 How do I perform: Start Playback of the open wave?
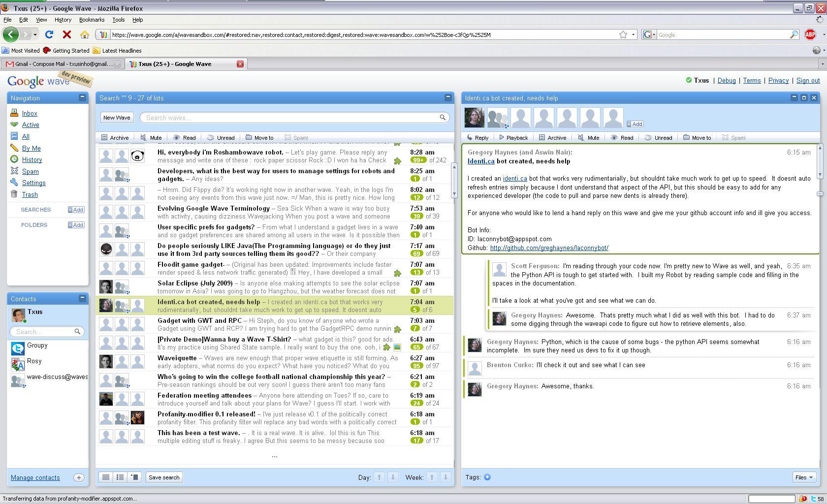[x=513, y=138]
